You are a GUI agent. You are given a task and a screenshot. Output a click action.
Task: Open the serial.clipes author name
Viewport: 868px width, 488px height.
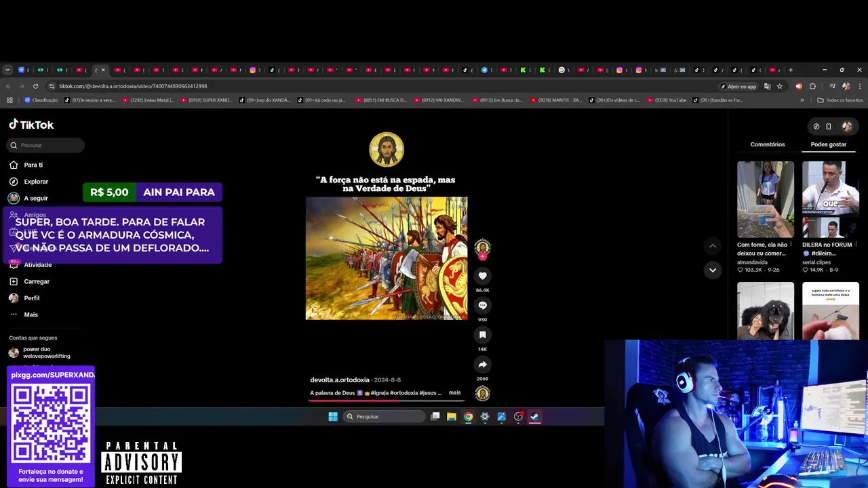tap(816, 262)
